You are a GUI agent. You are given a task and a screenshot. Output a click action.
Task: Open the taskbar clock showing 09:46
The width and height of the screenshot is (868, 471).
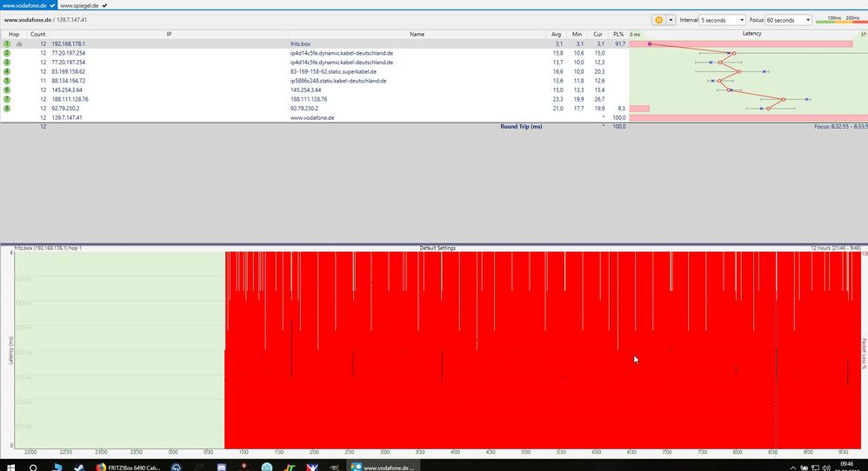pos(847,468)
